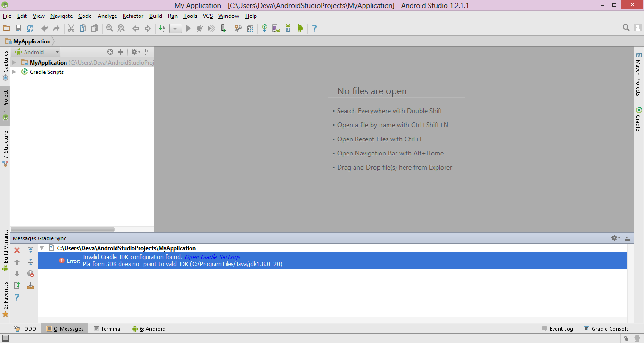This screenshot has width=644, height=343.
Task: Click the Paste clipboard icon
Action: point(95,28)
